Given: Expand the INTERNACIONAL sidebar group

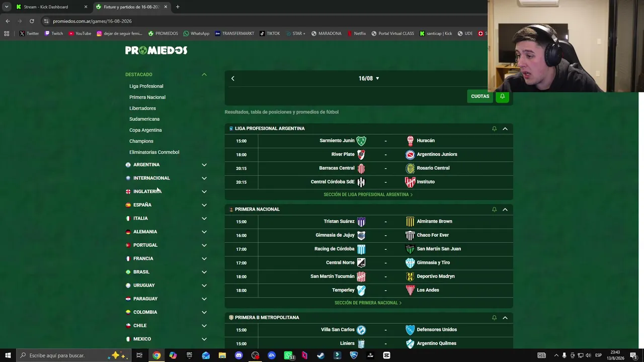Looking at the screenshot, I should coord(204,178).
